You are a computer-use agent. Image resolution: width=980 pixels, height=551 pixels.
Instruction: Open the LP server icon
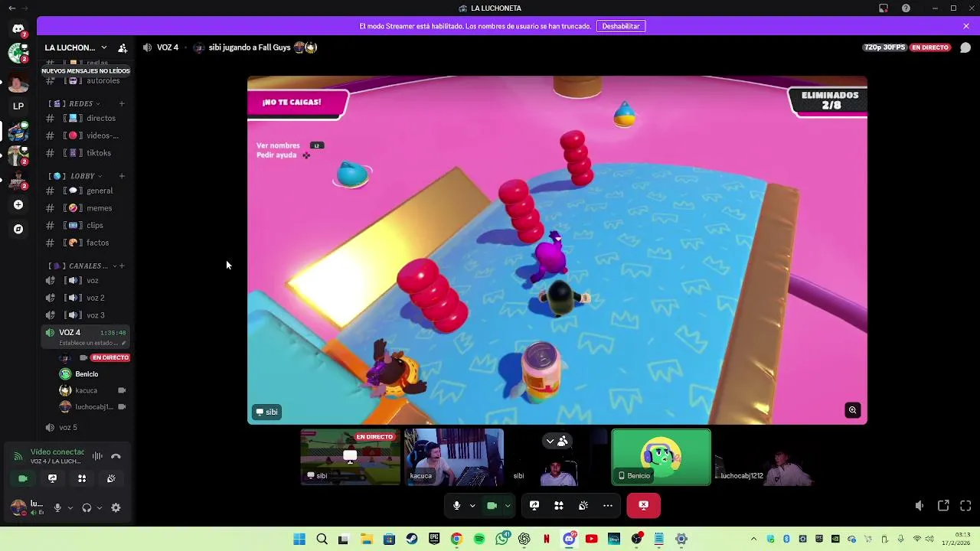click(x=18, y=106)
